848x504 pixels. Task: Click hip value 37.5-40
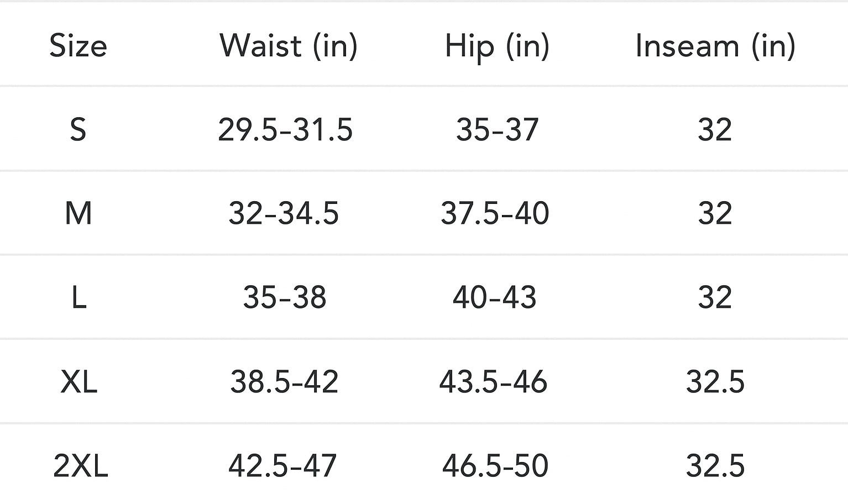(495, 213)
